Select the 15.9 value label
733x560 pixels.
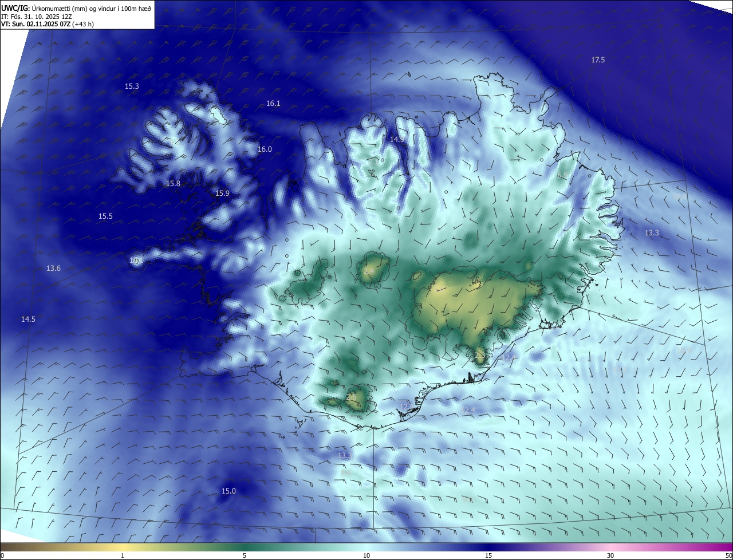pyautogui.click(x=222, y=194)
